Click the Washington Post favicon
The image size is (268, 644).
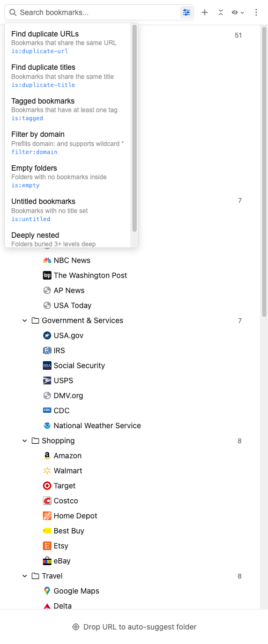(47, 275)
